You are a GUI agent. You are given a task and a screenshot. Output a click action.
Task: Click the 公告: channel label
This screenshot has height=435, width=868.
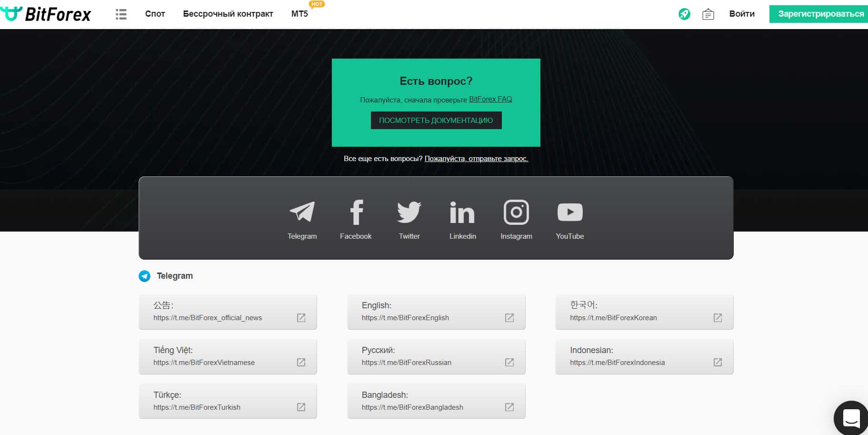tap(163, 305)
